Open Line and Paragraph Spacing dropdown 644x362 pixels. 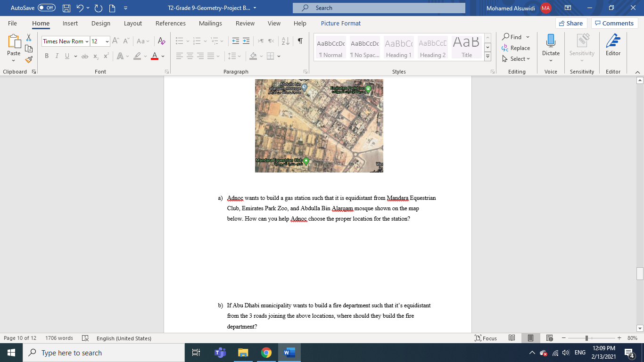tap(234, 56)
